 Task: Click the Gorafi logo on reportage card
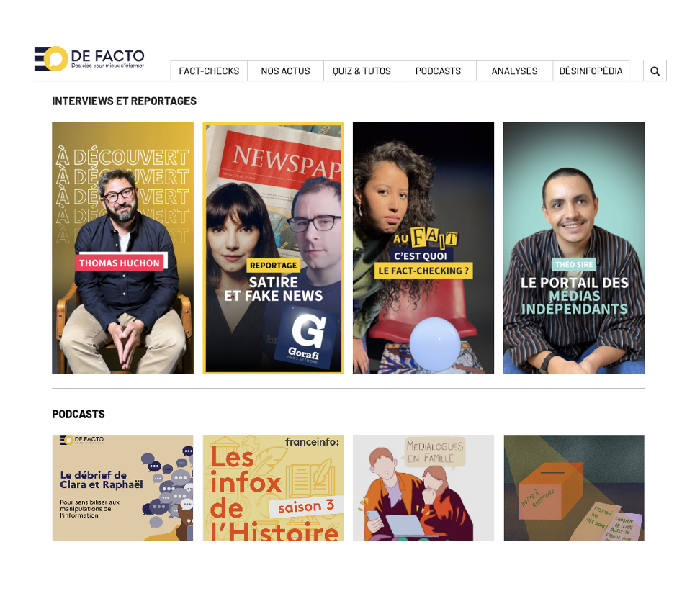coord(306,339)
